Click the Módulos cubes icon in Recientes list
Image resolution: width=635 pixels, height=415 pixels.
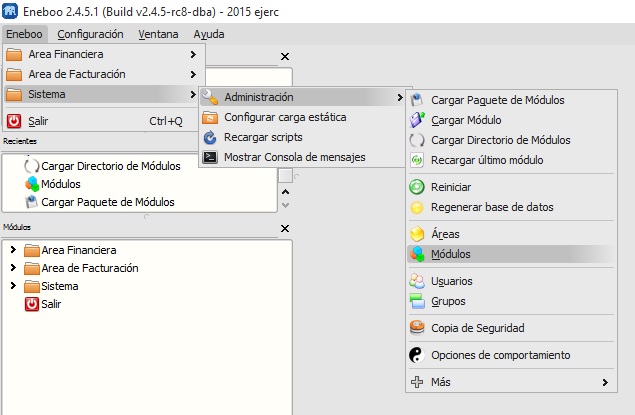32,184
